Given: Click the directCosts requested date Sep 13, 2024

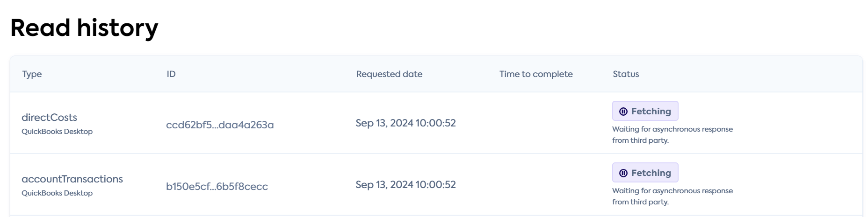Looking at the screenshot, I should [405, 123].
